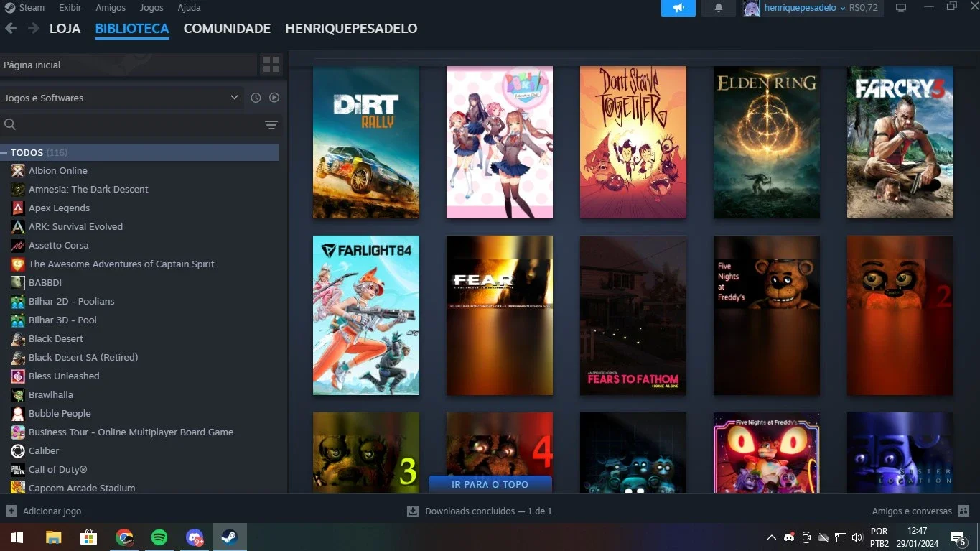This screenshot has height=551, width=980.
Task: Open File Explorer from the taskbar
Action: click(x=54, y=537)
